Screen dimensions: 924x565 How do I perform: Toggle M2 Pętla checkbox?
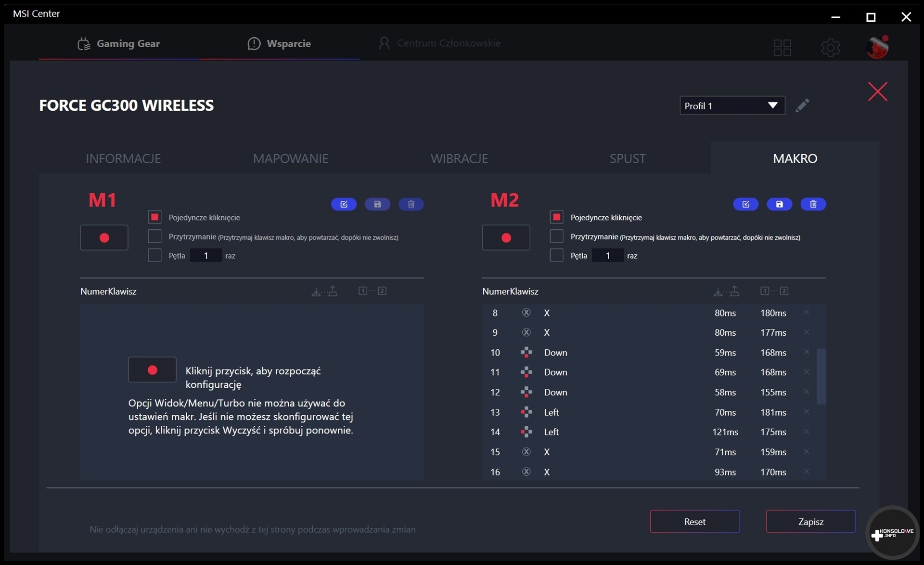coord(556,255)
